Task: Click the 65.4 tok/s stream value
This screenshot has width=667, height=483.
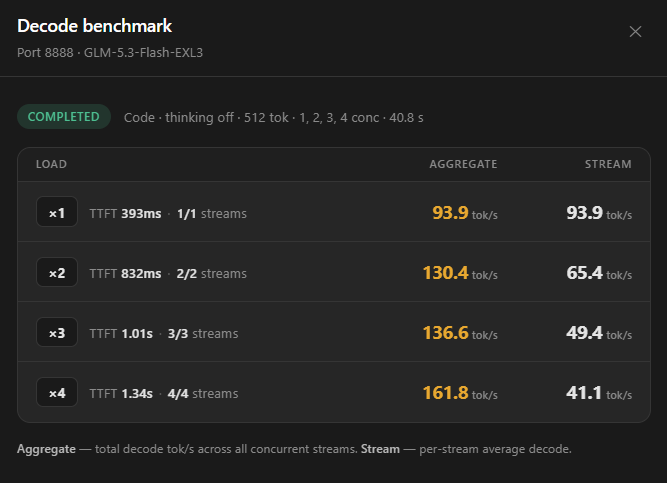Action: (x=599, y=273)
